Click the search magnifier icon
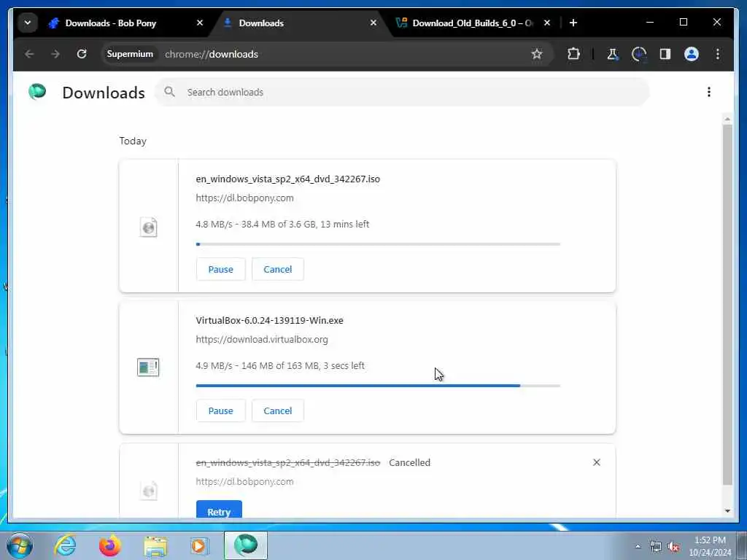The image size is (747, 560). click(x=169, y=92)
